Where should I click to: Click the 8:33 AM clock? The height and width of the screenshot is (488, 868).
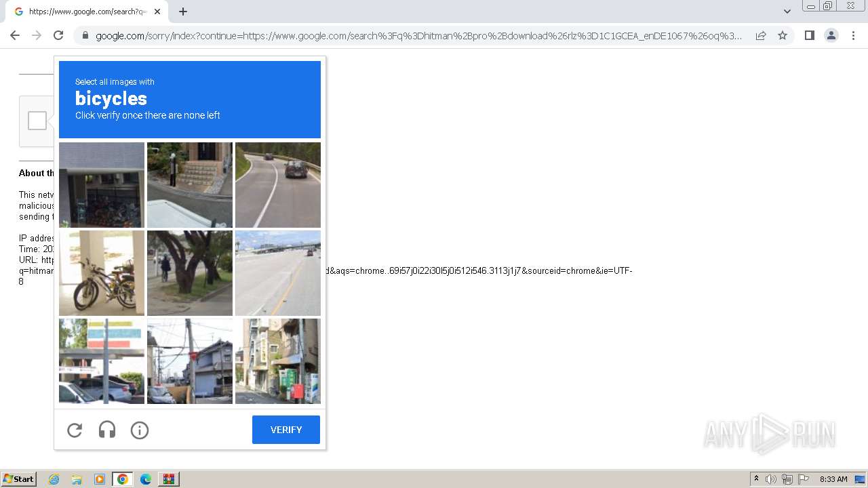tap(833, 479)
